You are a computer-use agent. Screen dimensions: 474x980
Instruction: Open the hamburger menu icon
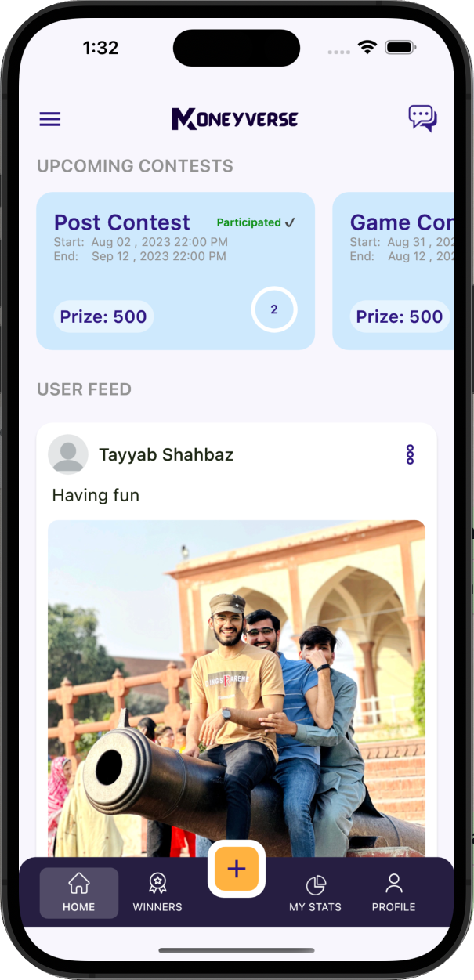click(x=50, y=119)
